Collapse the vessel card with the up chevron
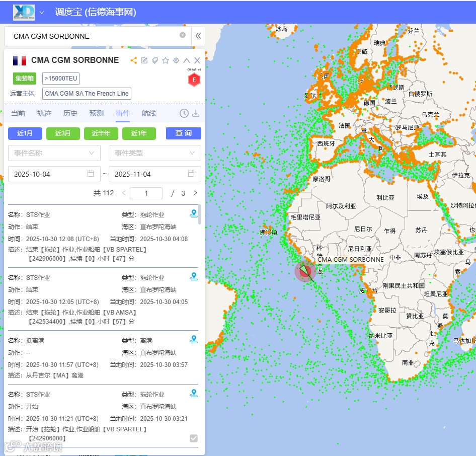This screenshot has height=456, width=476. click(x=187, y=60)
